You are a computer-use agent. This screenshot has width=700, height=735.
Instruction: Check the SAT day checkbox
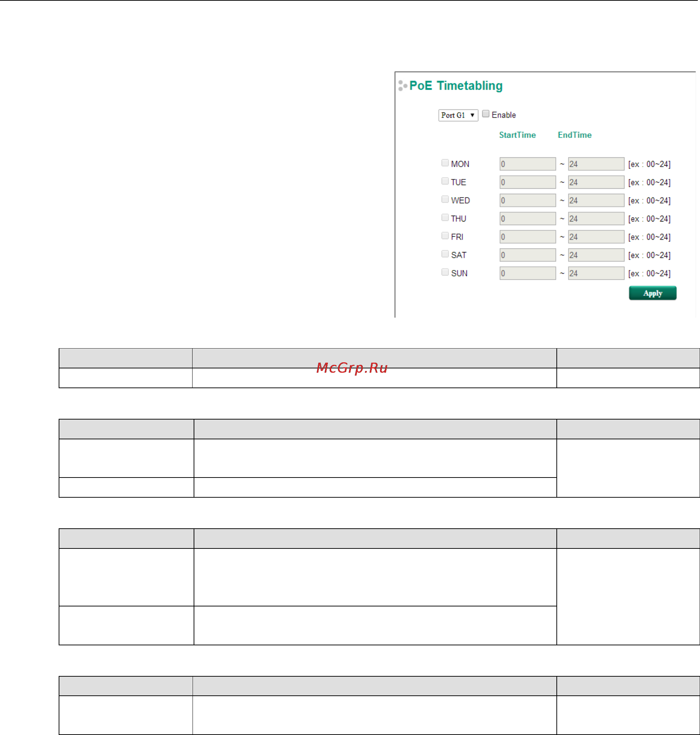click(x=445, y=254)
